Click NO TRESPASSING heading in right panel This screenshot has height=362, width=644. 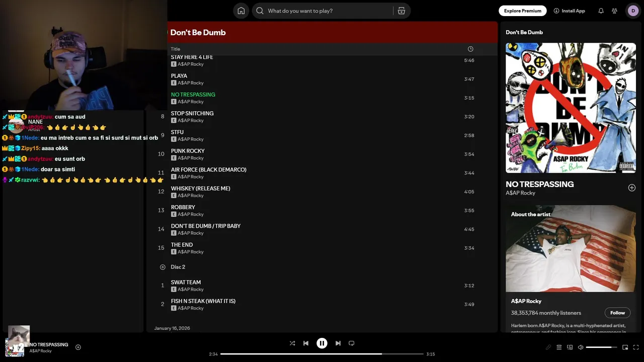pyautogui.click(x=540, y=184)
